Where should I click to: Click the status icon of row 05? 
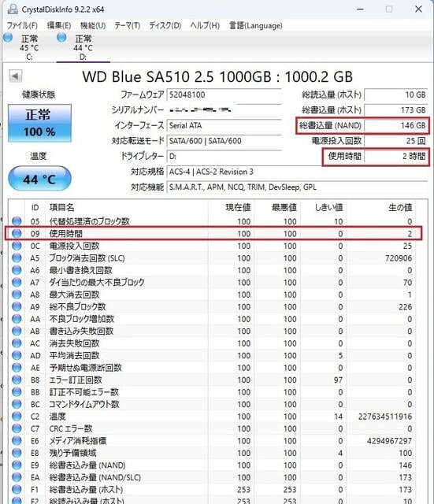point(17,221)
